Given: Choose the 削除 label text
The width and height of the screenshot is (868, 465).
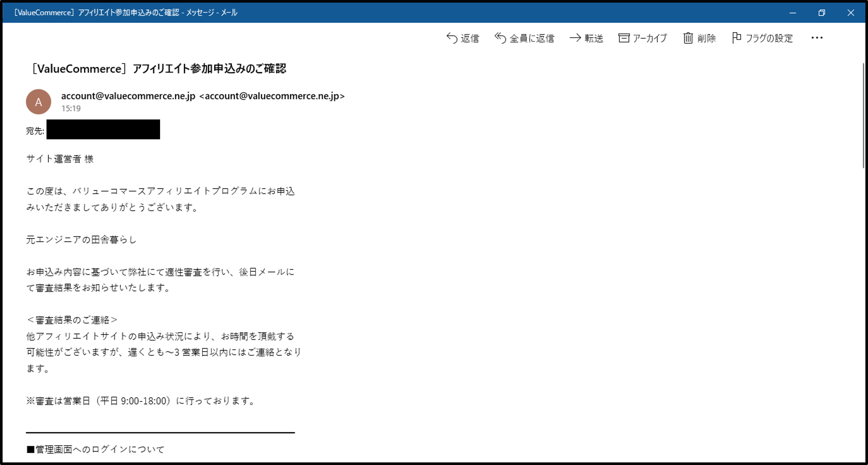Looking at the screenshot, I should [x=707, y=38].
